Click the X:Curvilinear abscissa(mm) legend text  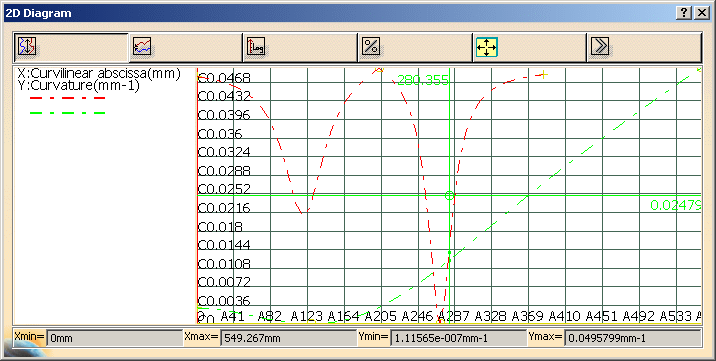(99, 73)
